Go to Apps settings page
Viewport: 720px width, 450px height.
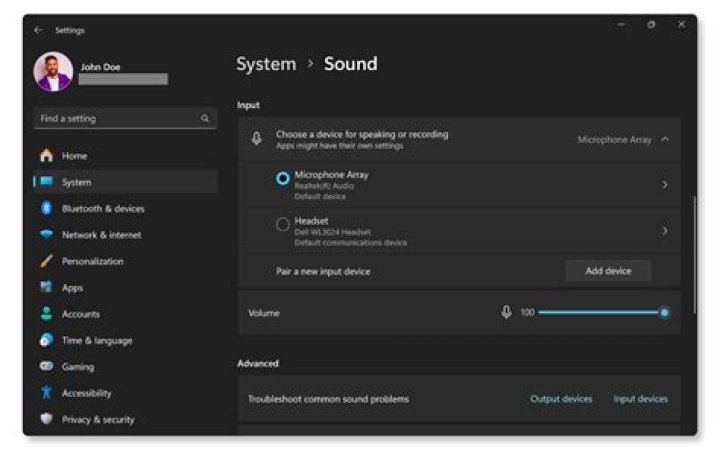point(72,288)
